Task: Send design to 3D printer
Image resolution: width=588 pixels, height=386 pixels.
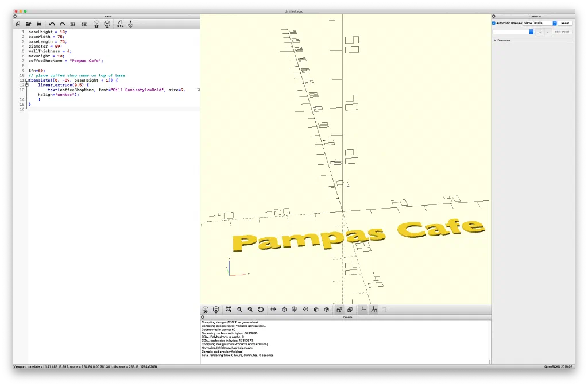Action: tap(130, 24)
